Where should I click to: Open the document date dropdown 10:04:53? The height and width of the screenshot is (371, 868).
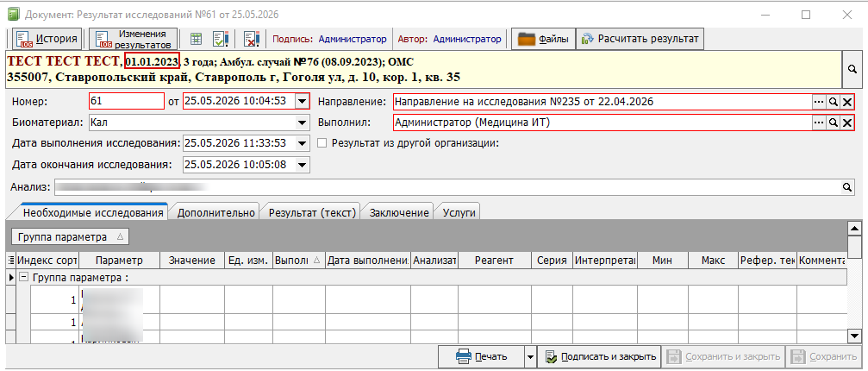[302, 101]
